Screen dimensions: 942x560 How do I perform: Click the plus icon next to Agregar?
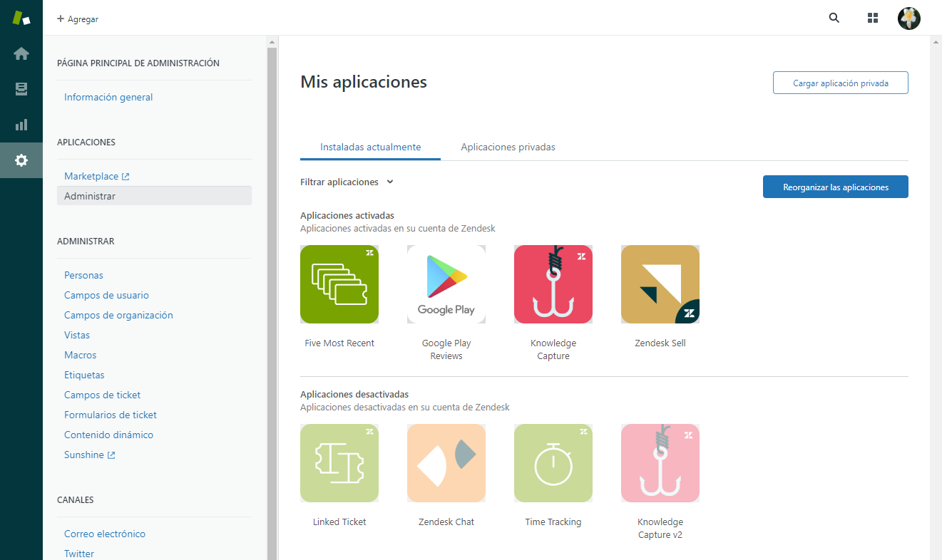coord(61,19)
